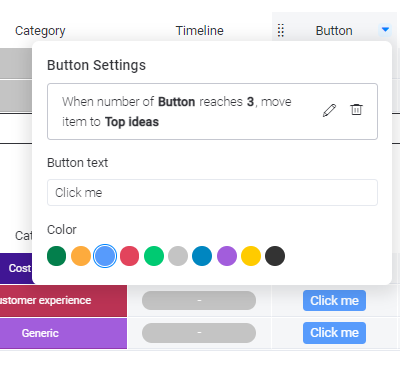Choose the orange color swatch
Screen dimensions: 400x370
coord(81,256)
